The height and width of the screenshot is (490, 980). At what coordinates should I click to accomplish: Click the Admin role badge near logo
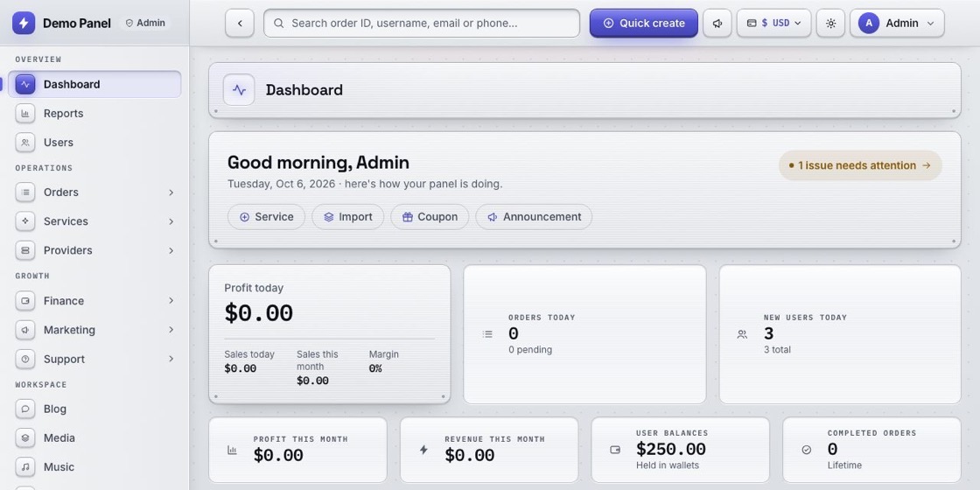point(145,23)
